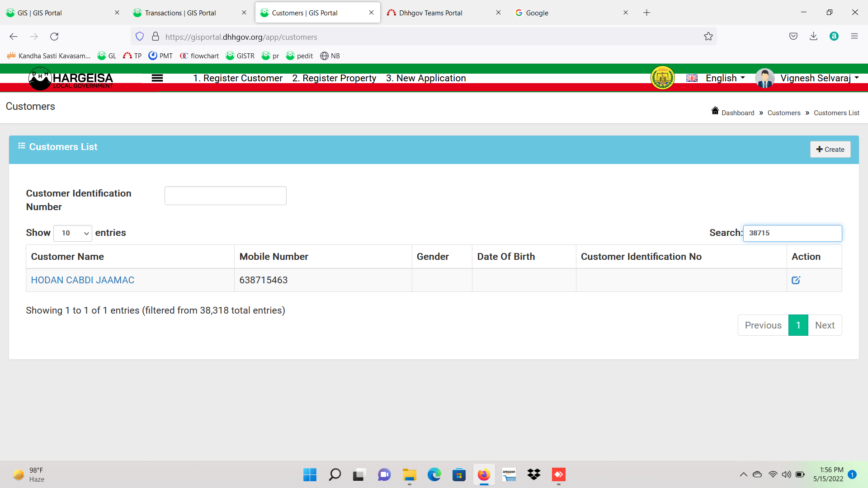
Task: Click the Vignesh Selvaraj profile avatar
Action: click(x=764, y=78)
